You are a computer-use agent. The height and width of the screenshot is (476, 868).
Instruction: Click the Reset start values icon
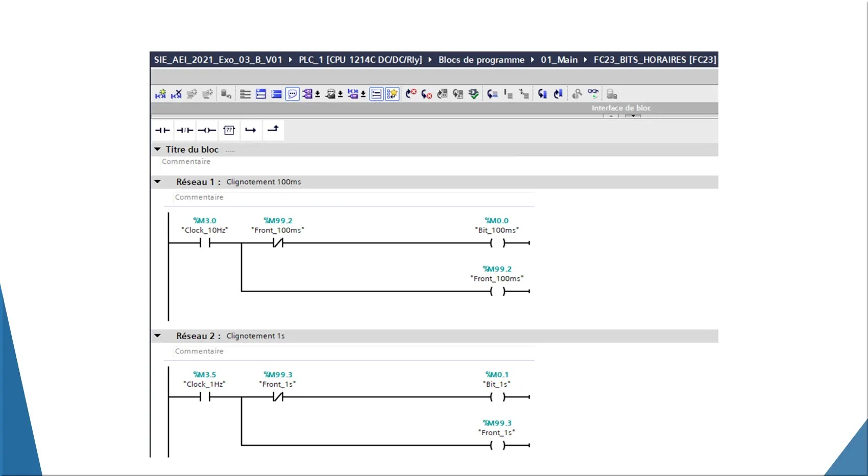[226, 94]
